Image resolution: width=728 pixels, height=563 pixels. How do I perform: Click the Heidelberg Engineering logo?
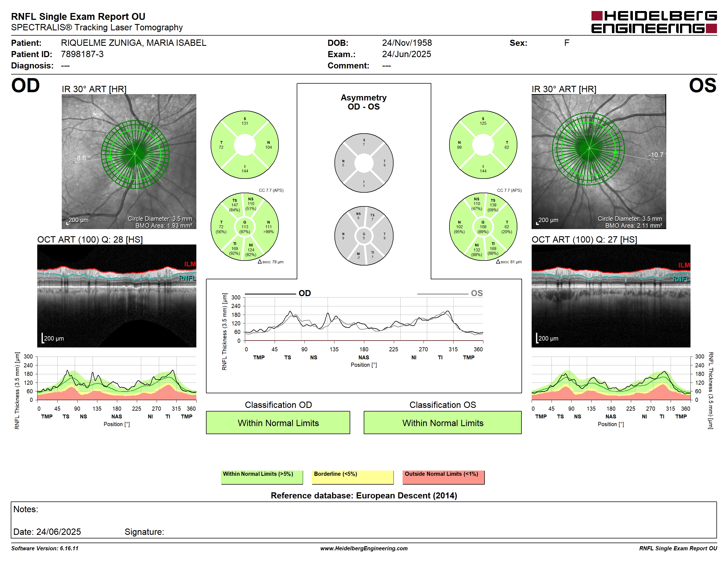654,22
